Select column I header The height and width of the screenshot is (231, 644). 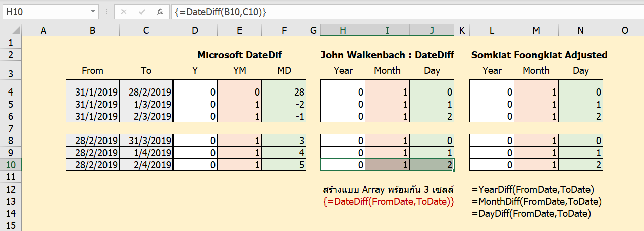[388, 31]
